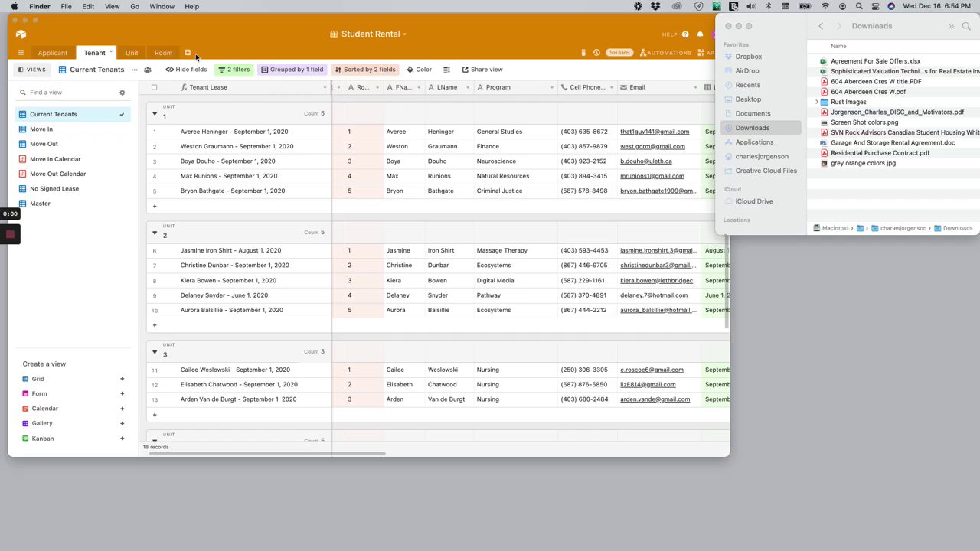Open email link that1guy141@gmail.com

655,132
